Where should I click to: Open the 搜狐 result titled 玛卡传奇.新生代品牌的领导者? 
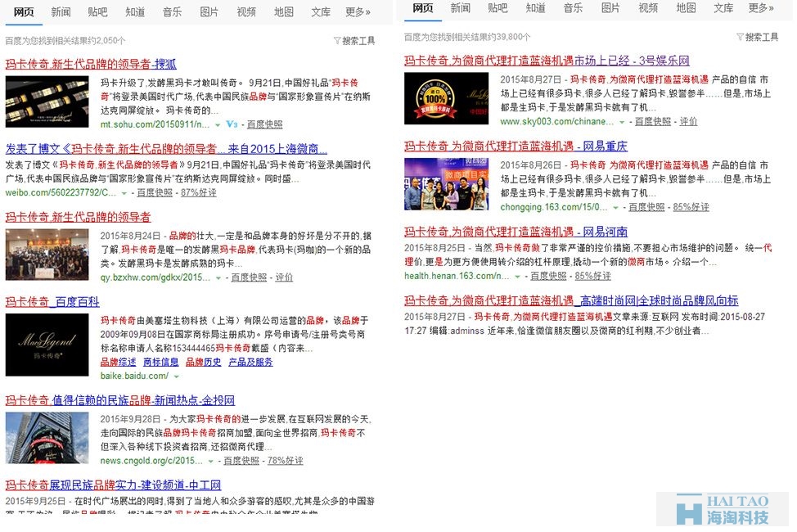pyautogui.click(x=91, y=64)
